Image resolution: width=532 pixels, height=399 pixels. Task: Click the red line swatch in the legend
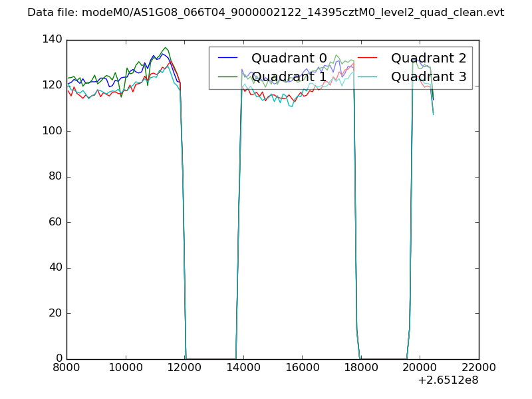tap(368, 58)
